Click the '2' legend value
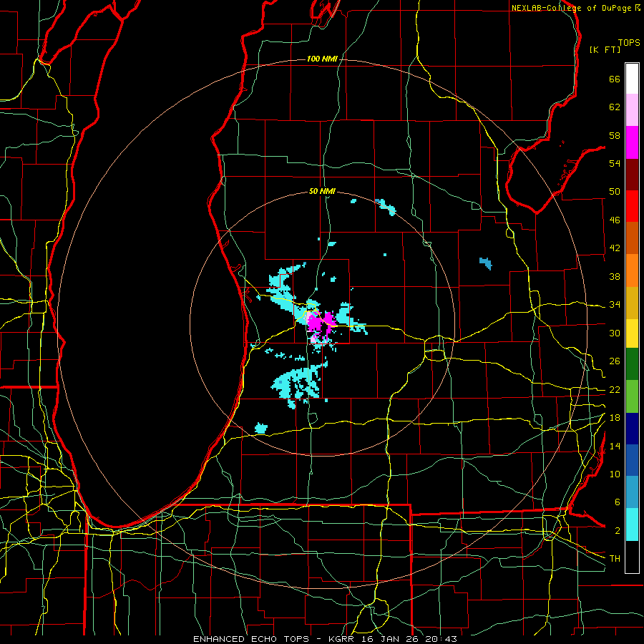 618,531
